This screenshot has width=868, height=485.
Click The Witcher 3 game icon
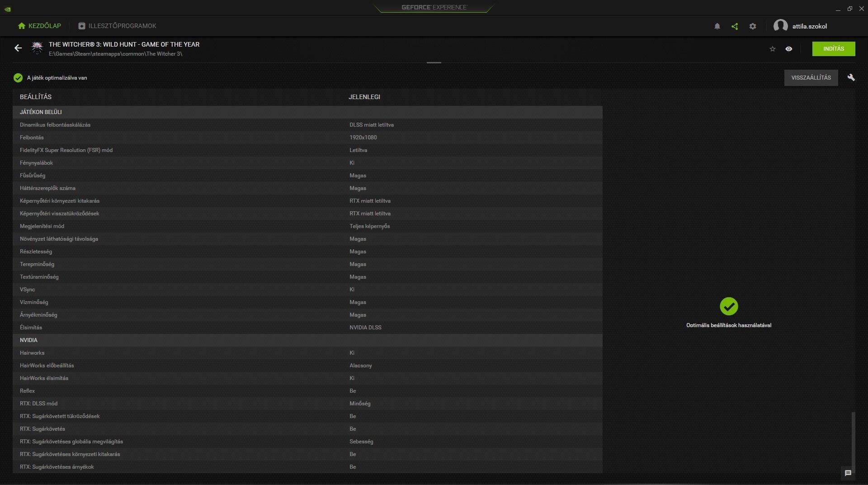tap(37, 48)
